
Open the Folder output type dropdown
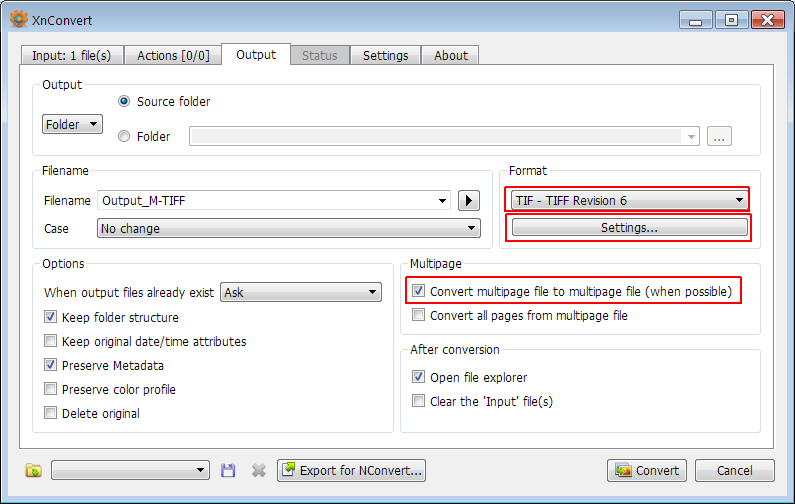72,124
